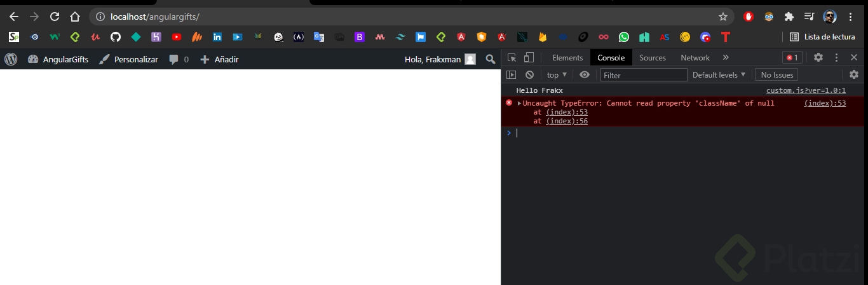Click the purple Bootstrap bookmark icon
Viewport: 868px width, 285px height.
click(x=360, y=37)
